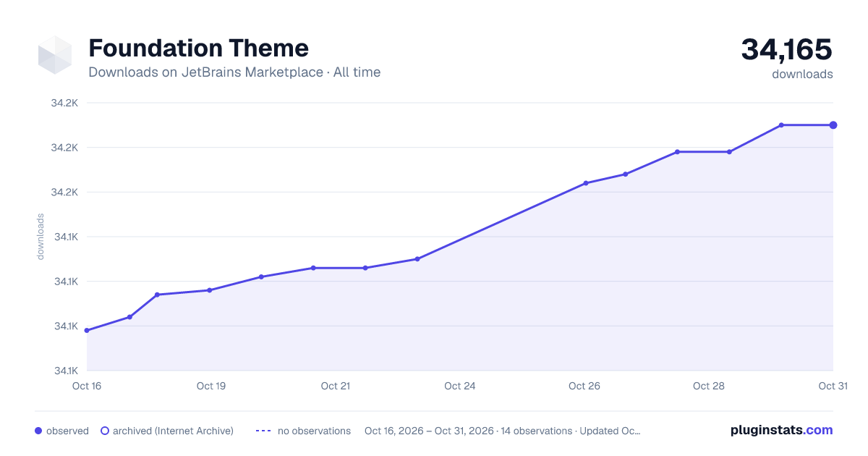
Task: Click the 'Oct 24' axis label
Action: [x=460, y=386]
